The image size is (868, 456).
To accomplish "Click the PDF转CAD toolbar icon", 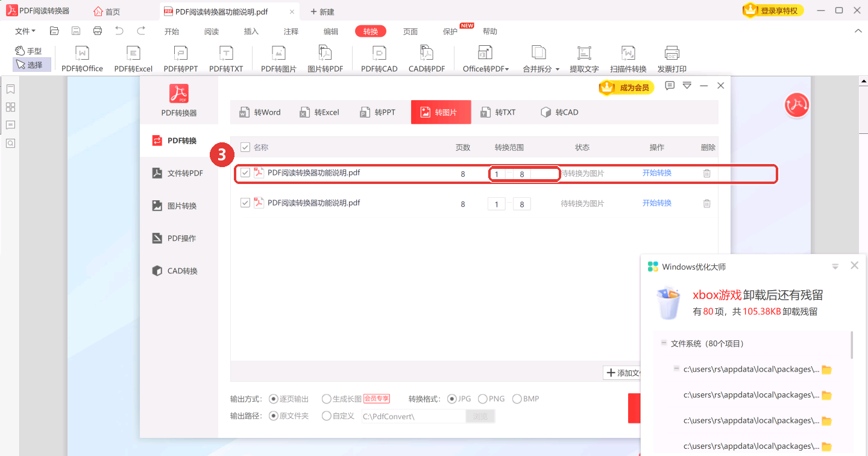I will point(379,59).
